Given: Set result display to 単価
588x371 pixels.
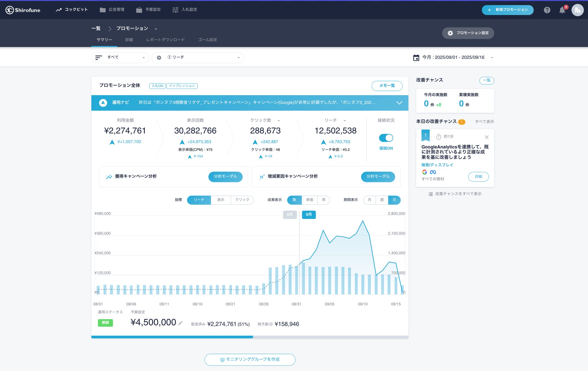Looking at the screenshot, I should pos(309,200).
